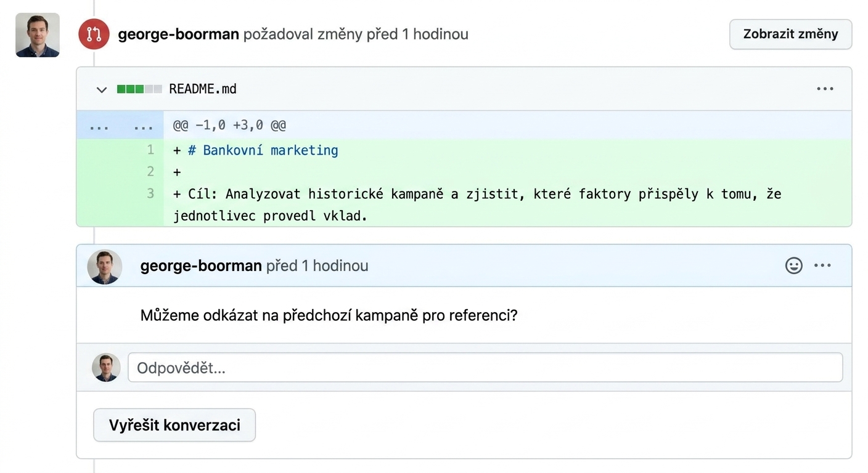Viewport: 868px width, 473px height.
Task: Open the comment's three-dot options menu
Action: click(x=823, y=265)
